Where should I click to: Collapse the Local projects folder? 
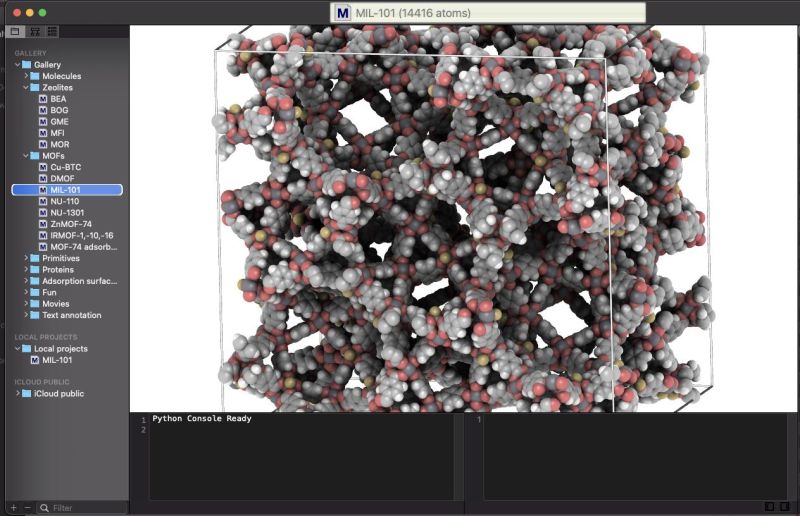click(x=17, y=349)
